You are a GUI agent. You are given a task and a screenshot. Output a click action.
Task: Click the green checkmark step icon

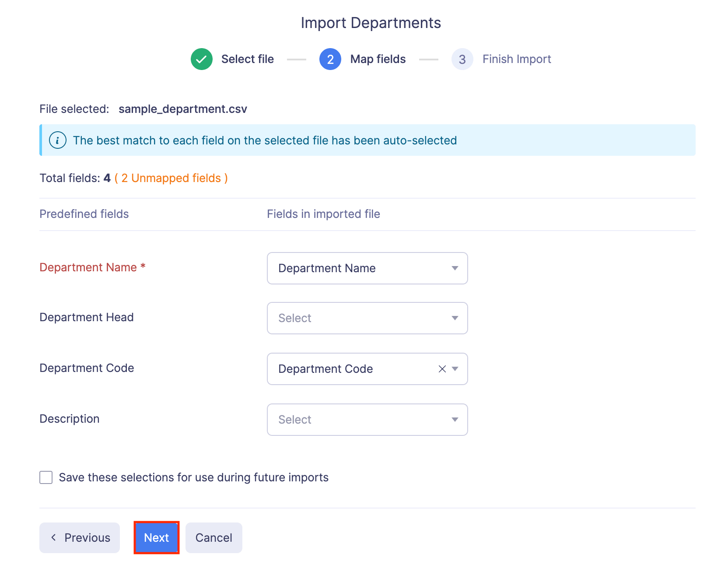click(x=201, y=59)
